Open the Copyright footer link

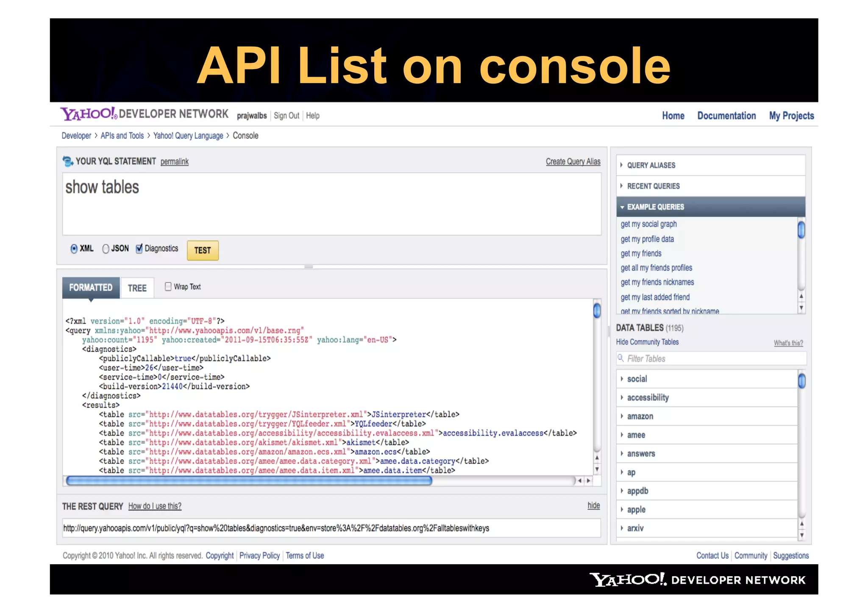coord(220,555)
